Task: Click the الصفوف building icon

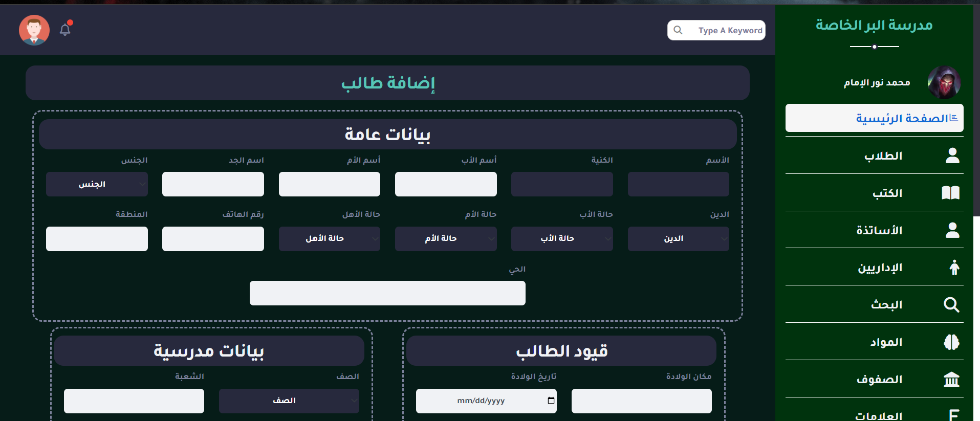Action: 951,380
